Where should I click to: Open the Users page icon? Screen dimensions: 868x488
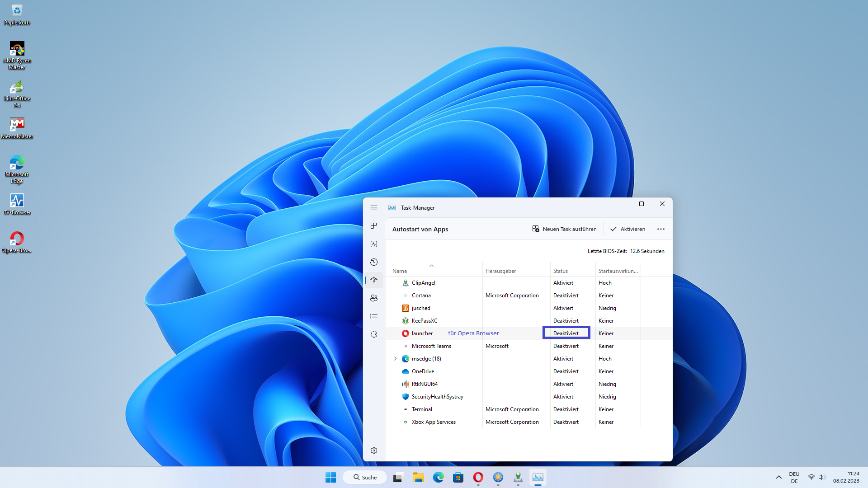pyautogui.click(x=374, y=298)
